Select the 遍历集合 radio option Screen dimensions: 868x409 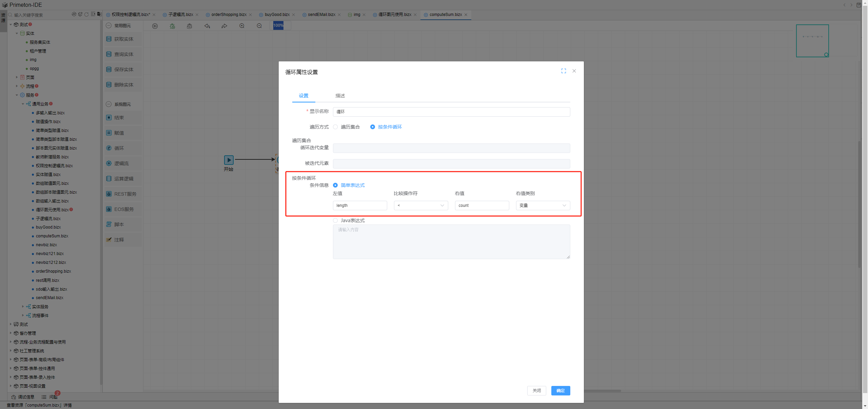335,127
